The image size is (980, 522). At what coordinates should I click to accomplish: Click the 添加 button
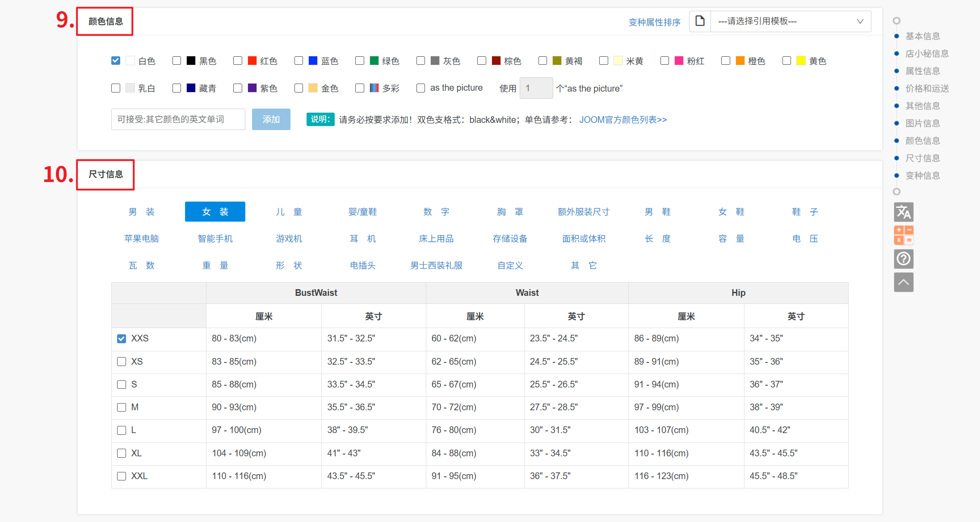click(271, 119)
